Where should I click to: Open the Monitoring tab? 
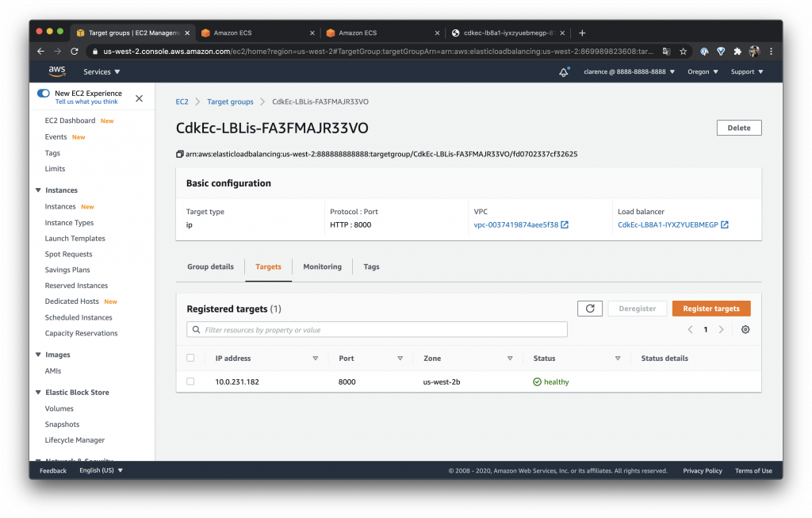coord(322,267)
